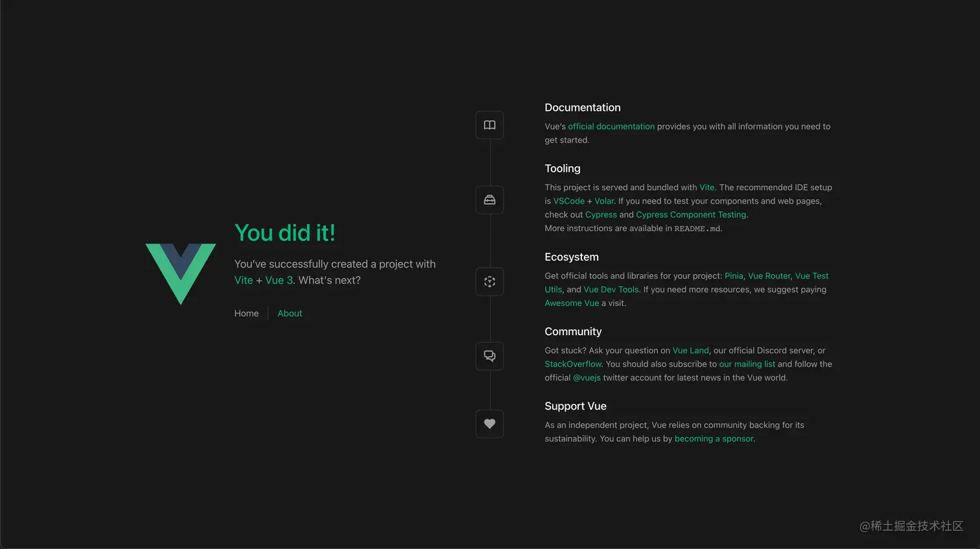The image size is (980, 549).
Task: Click the Community chat bubbles icon
Action: (x=489, y=356)
